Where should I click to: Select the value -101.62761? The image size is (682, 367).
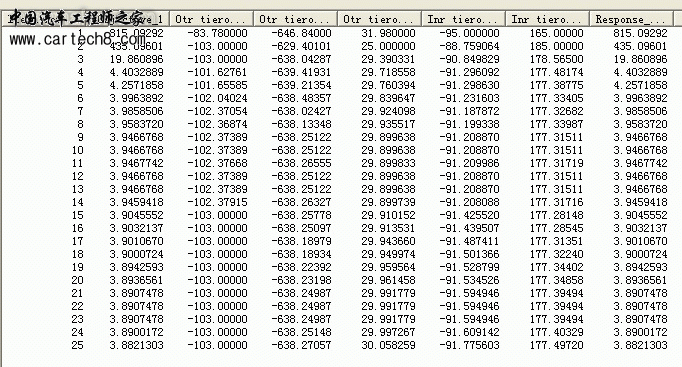pyautogui.click(x=217, y=72)
